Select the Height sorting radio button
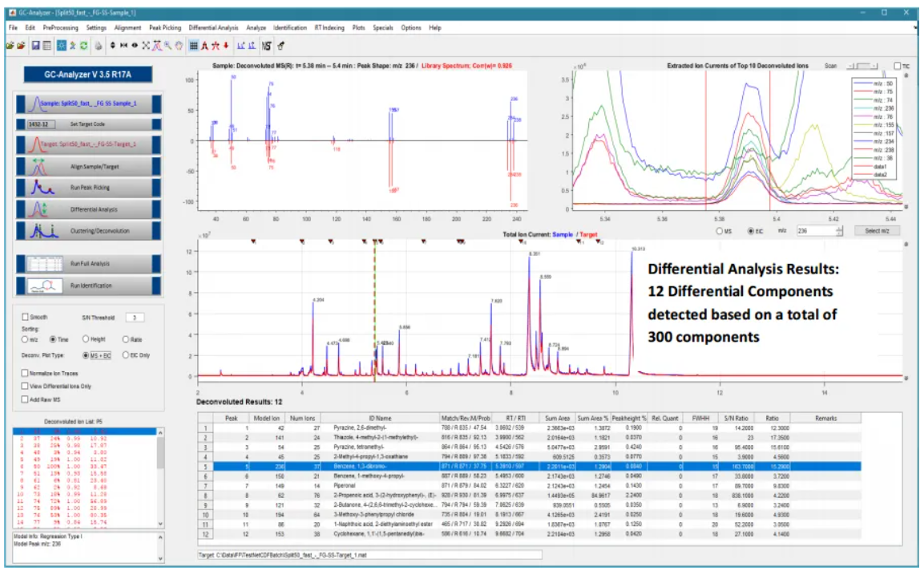The width and height of the screenshot is (924, 575). [x=87, y=339]
